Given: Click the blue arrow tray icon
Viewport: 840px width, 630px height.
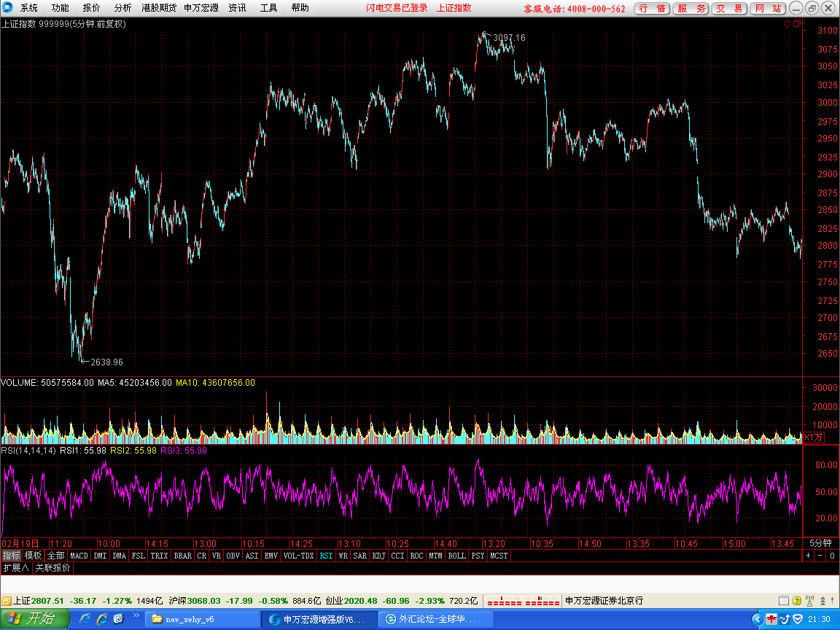Looking at the screenshot, I should (785, 619).
